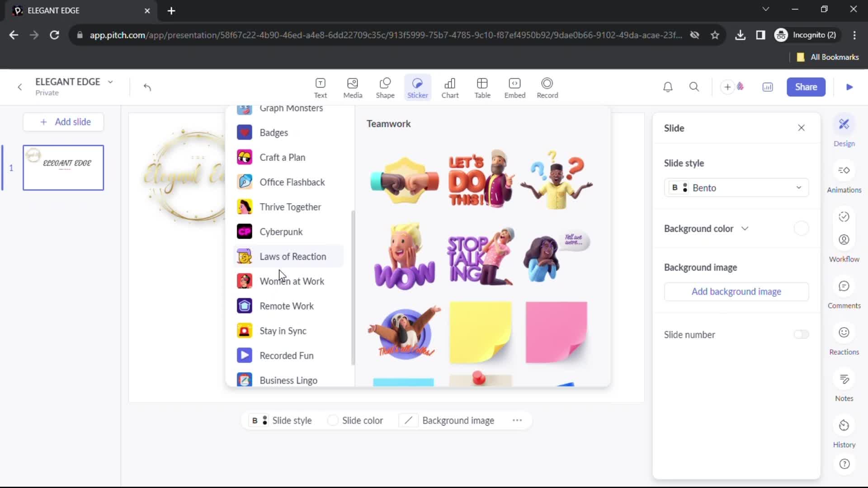Select the Embed tool

pyautogui.click(x=514, y=87)
